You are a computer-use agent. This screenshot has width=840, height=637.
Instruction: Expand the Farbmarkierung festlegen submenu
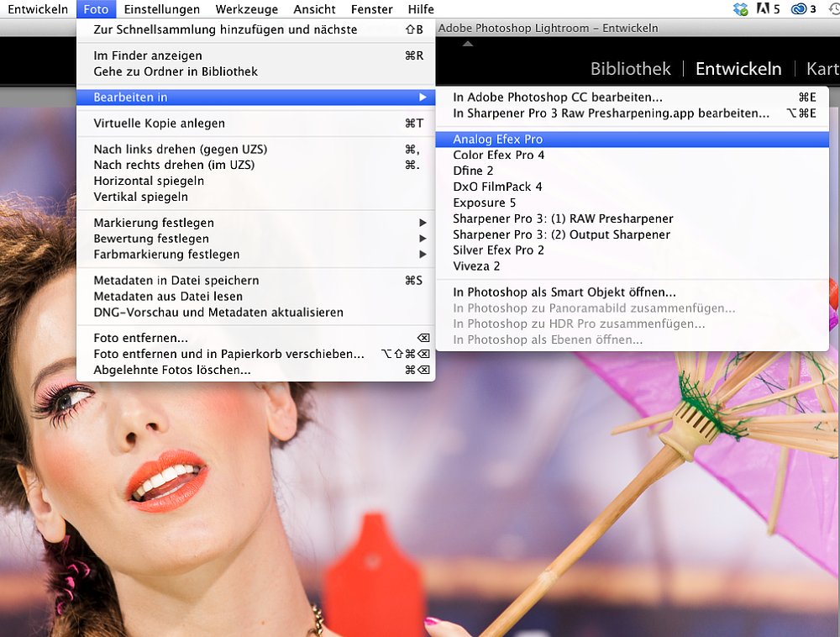click(x=256, y=255)
